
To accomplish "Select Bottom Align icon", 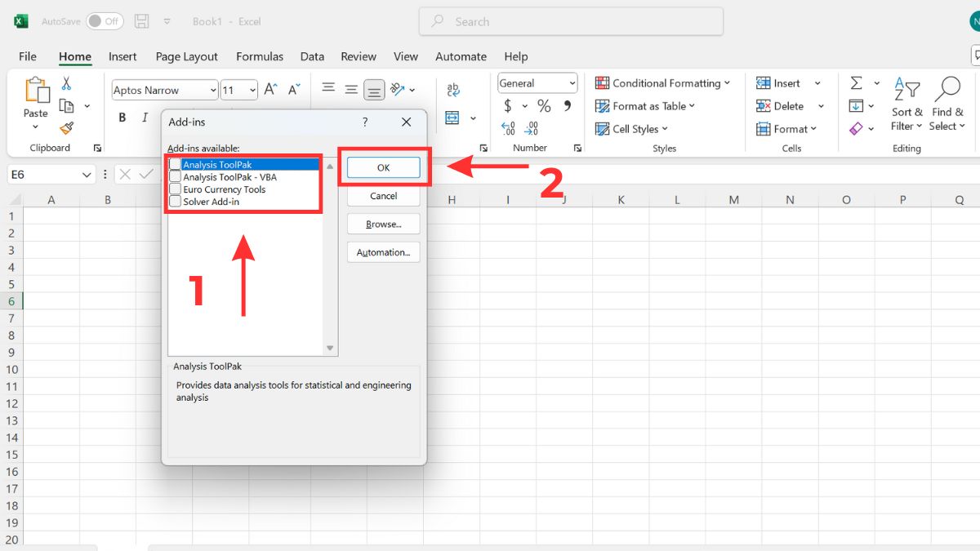I will coord(374,91).
